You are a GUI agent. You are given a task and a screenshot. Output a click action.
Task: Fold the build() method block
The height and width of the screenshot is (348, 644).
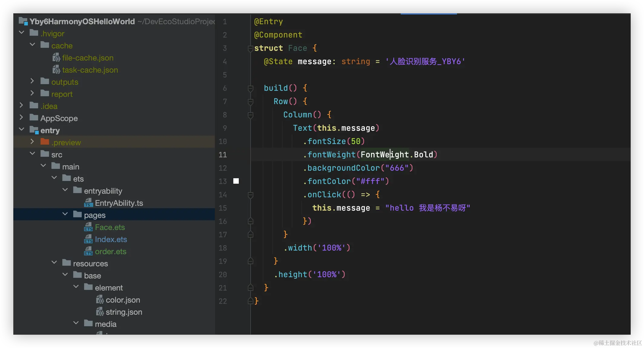pos(250,88)
